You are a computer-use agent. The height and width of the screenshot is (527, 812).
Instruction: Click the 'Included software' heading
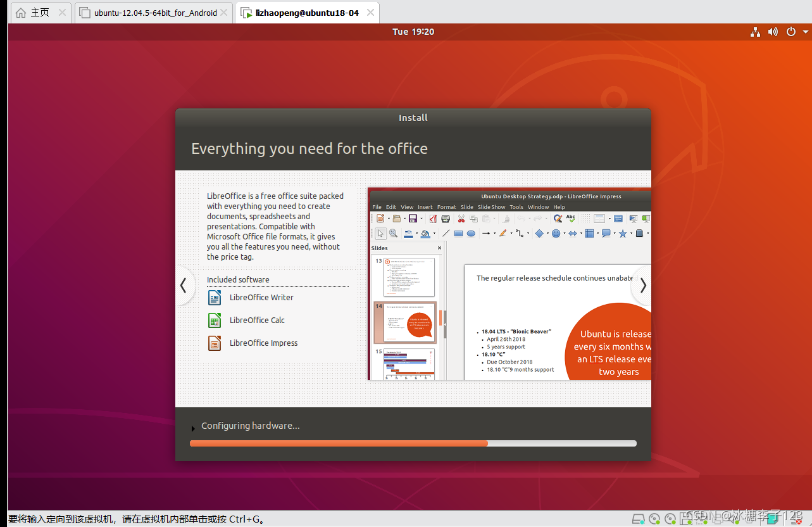tap(238, 279)
